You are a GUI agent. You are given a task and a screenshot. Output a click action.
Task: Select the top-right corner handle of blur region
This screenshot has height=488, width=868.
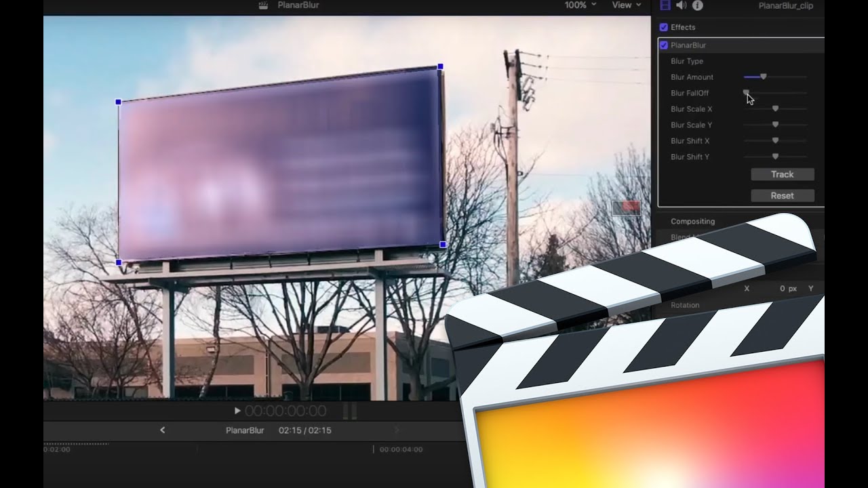tap(440, 66)
